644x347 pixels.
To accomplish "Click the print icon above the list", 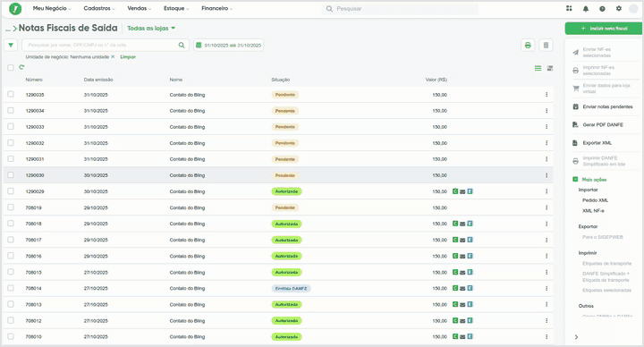I will (528, 46).
